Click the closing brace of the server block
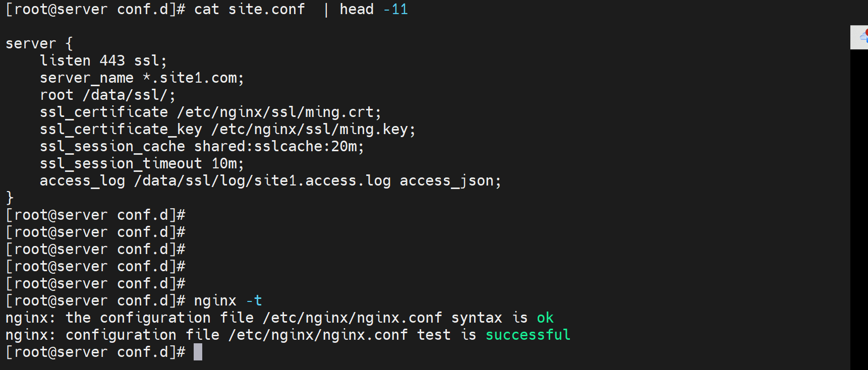The image size is (868, 370). [x=10, y=198]
